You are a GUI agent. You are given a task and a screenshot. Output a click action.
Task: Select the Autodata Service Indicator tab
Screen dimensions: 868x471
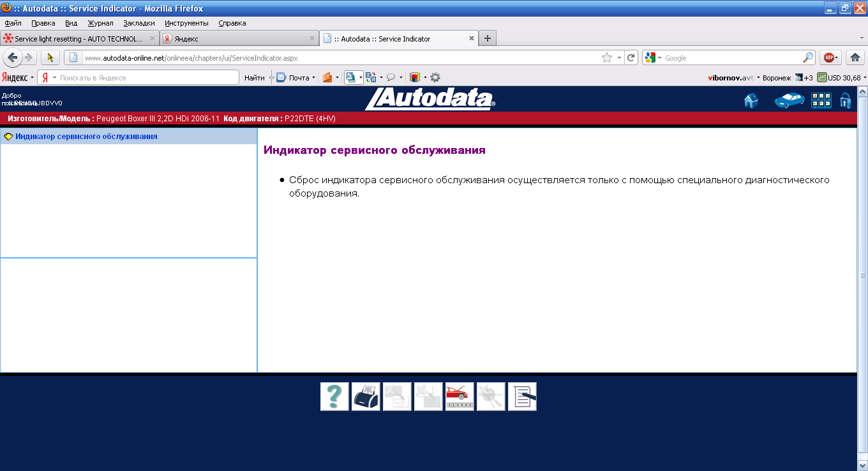point(399,38)
